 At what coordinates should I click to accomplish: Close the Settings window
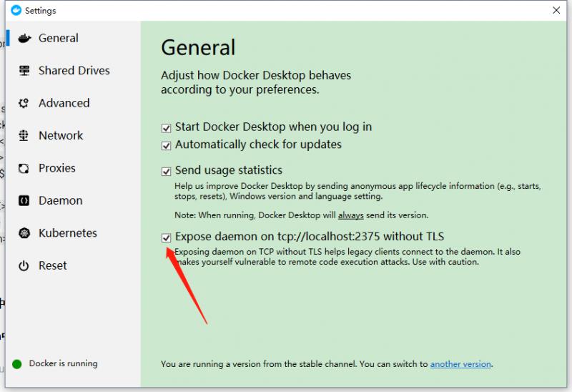(x=556, y=11)
